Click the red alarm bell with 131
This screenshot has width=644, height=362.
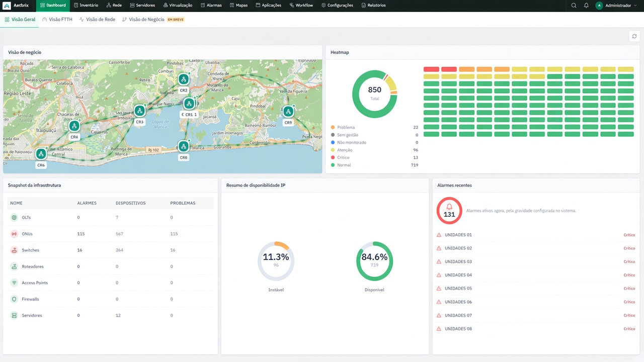pyautogui.click(x=449, y=210)
